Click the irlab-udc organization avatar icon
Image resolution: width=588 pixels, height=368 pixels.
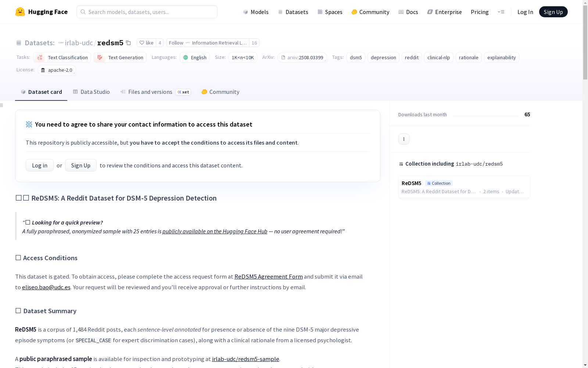(61, 43)
